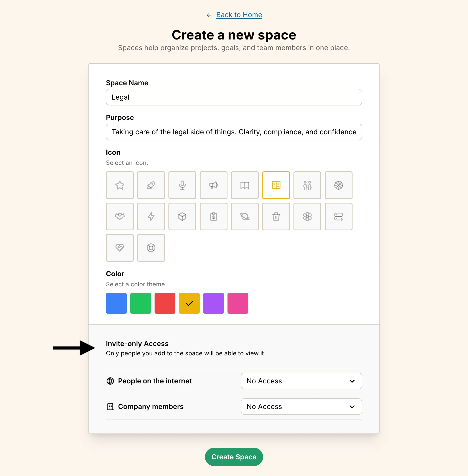Select the microphone icon
Viewport: 468px width, 476px height.
coord(182,185)
